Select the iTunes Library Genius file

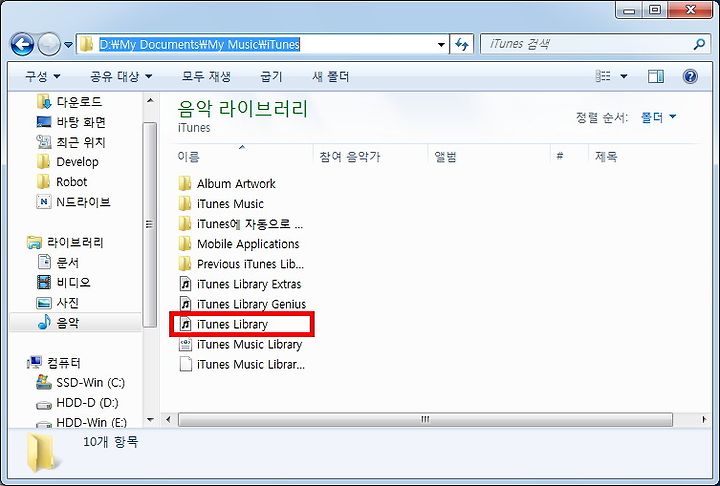(x=242, y=305)
